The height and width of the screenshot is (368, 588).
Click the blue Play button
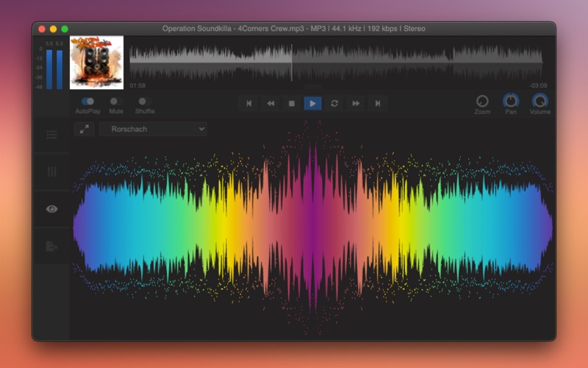coord(313,103)
